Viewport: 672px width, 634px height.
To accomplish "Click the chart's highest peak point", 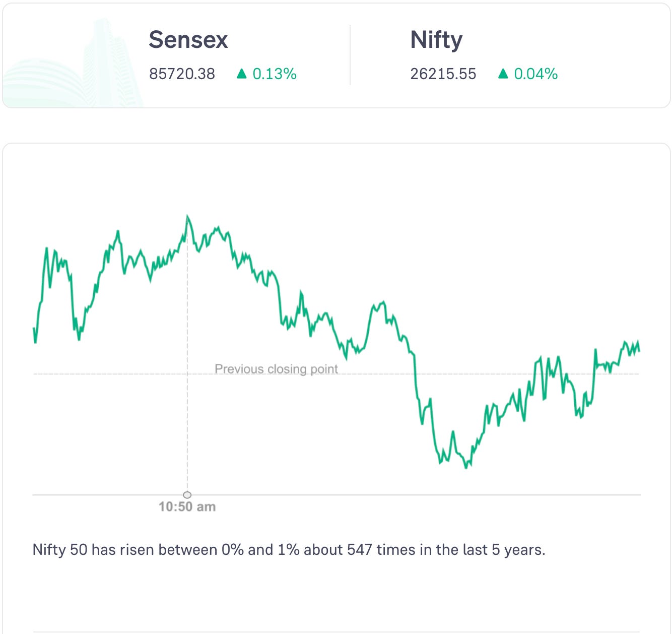I will click(187, 216).
